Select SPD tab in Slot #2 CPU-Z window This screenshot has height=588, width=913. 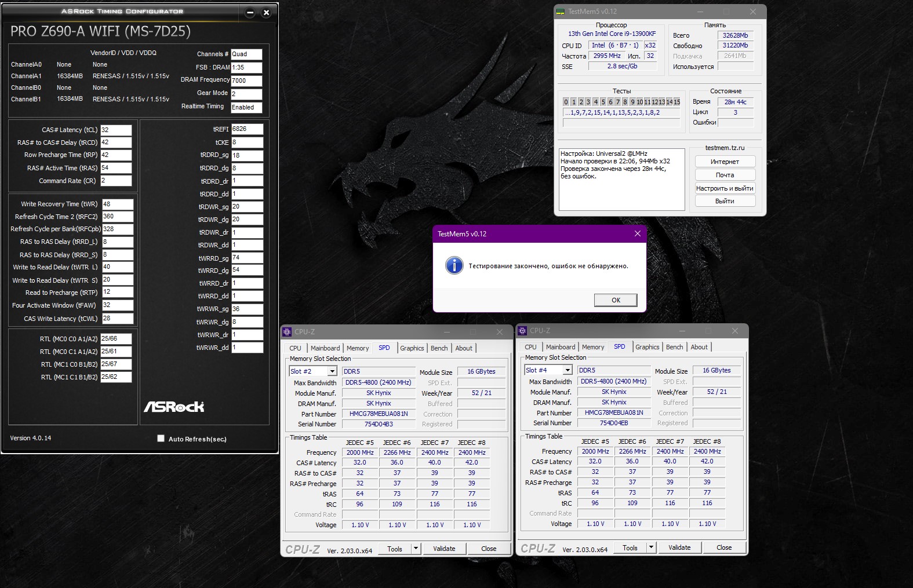(384, 348)
